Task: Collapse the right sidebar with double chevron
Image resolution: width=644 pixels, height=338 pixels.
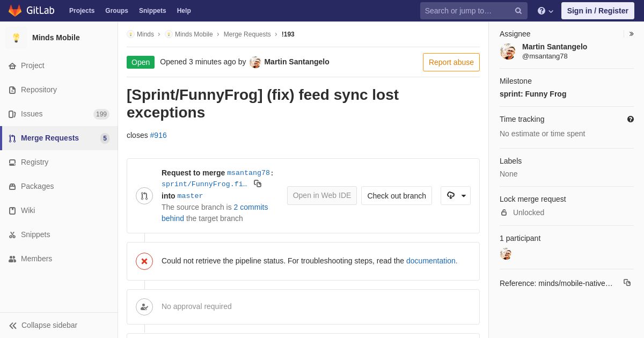Action: coord(631,34)
